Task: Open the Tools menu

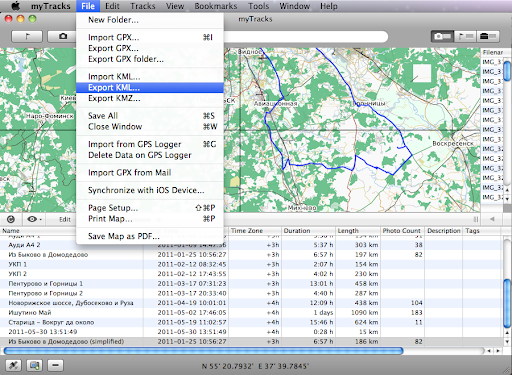Action: click(258, 6)
